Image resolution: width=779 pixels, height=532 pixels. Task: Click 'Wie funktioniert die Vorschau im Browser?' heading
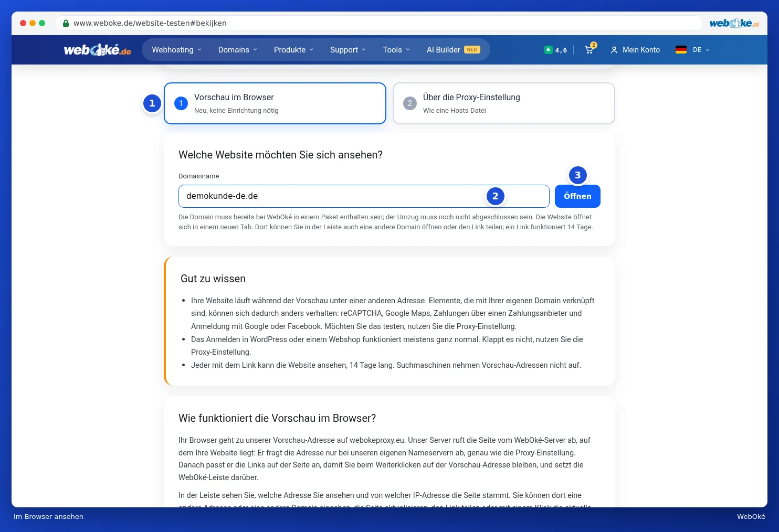point(277,418)
